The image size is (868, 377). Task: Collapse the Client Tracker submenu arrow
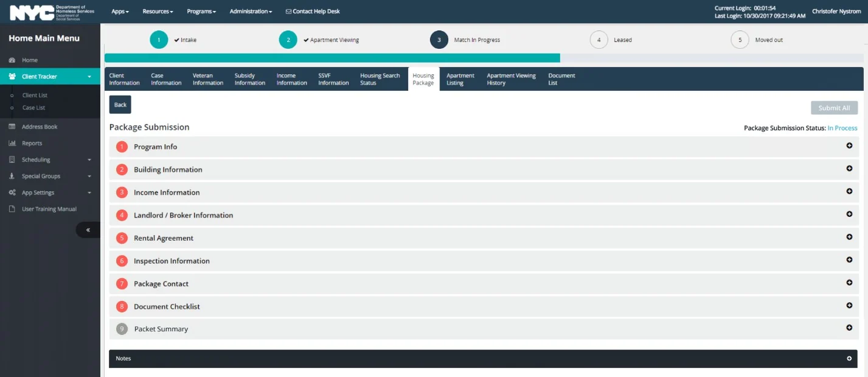pyautogui.click(x=89, y=77)
